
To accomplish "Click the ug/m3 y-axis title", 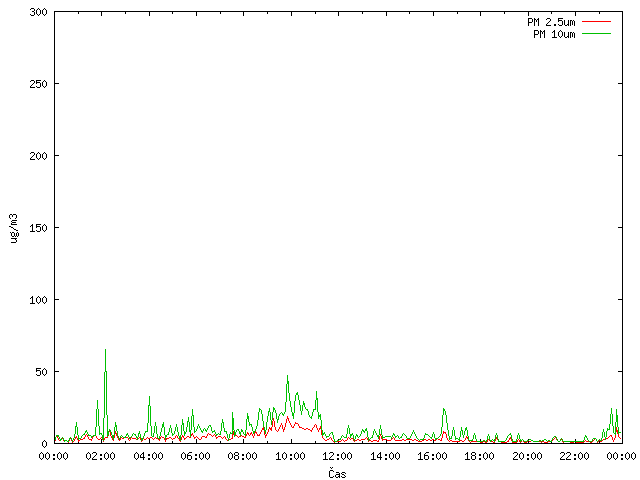I will [14, 228].
